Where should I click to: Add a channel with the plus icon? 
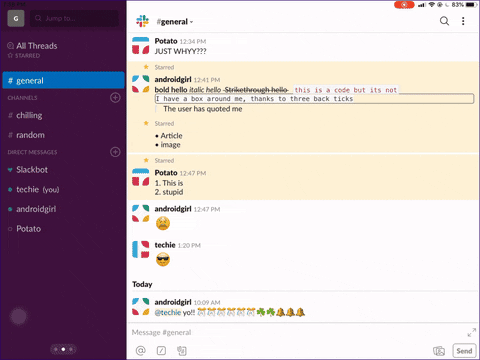115,98
